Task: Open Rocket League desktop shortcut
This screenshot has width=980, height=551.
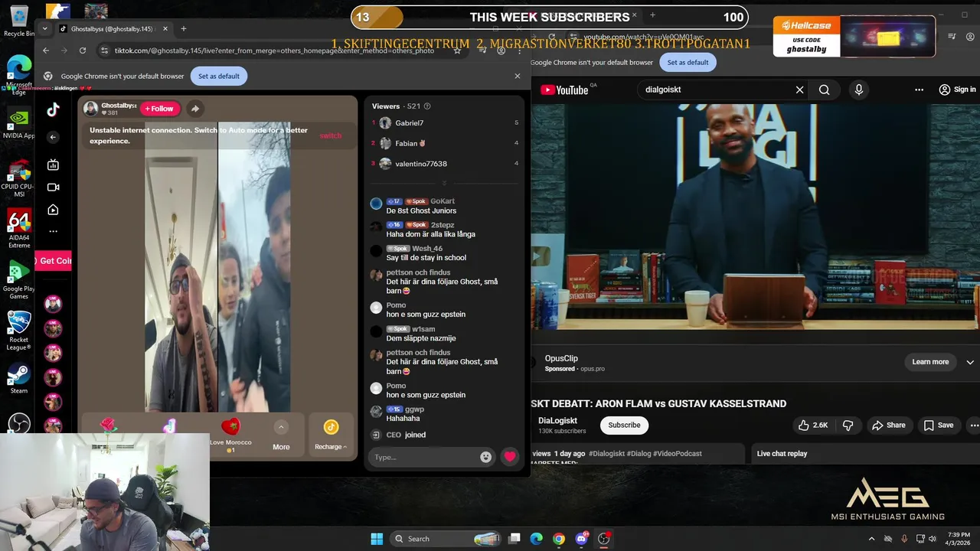Action: 18,330
